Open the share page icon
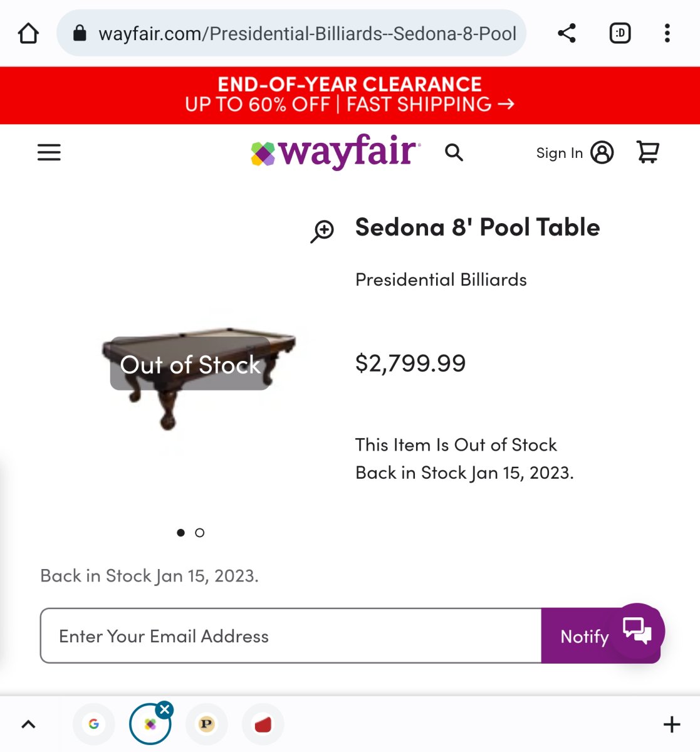 [567, 33]
